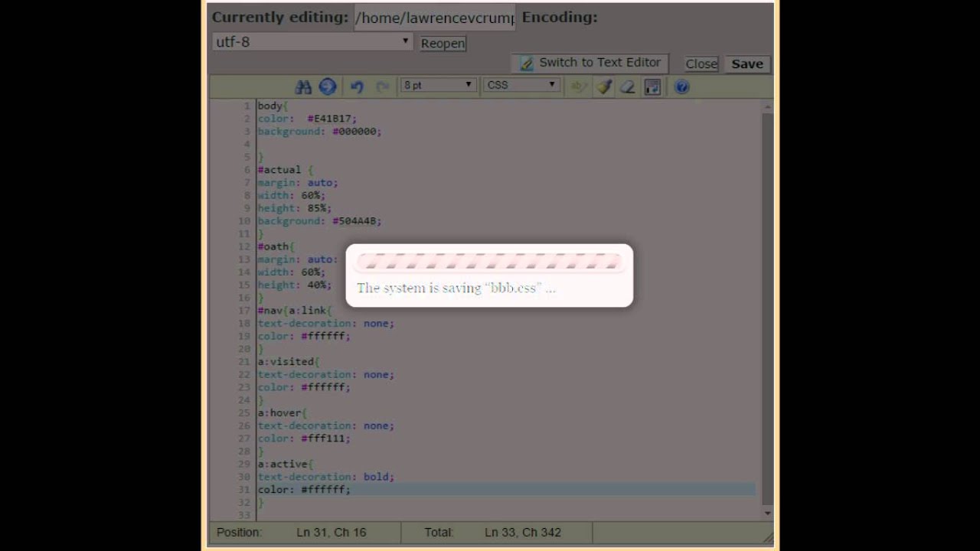
Task: Click the line 'background: #504A4B;'
Action: point(319,221)
